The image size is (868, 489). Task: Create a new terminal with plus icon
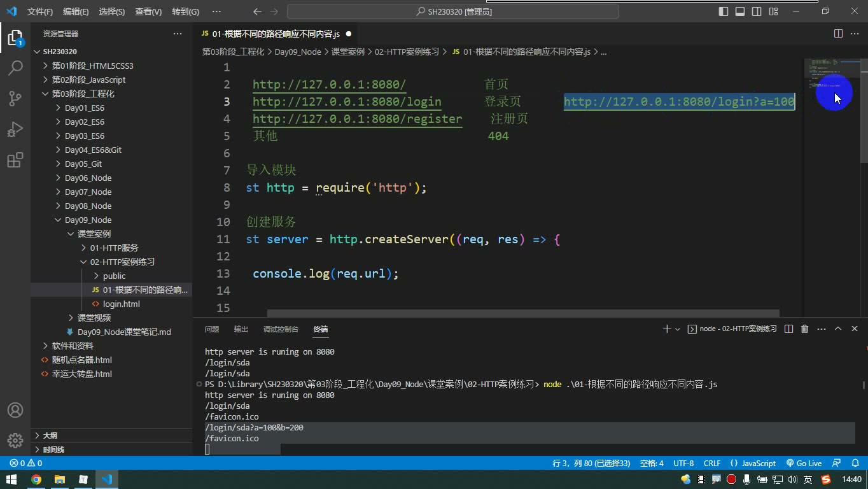tap(666, 329)
